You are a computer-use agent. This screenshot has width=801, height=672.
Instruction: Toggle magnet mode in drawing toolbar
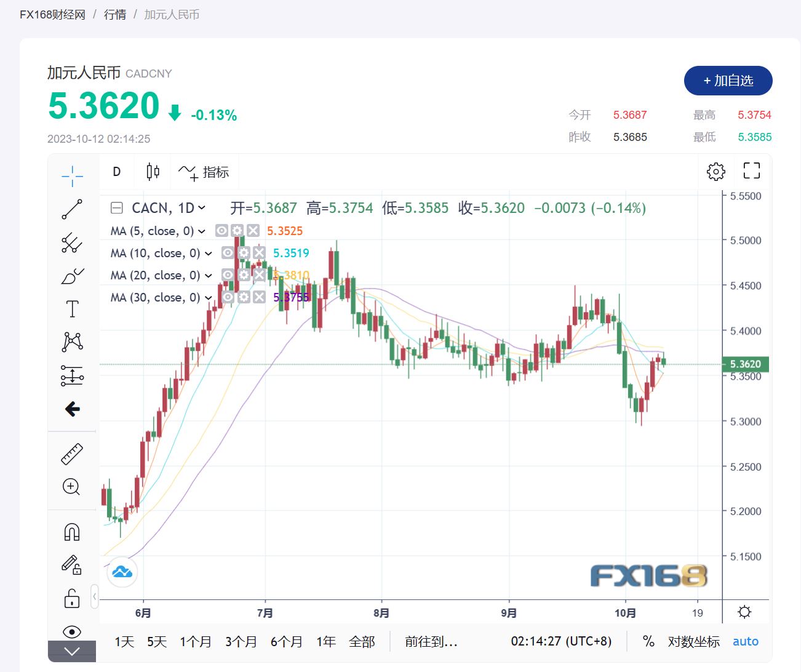point(72,531)
